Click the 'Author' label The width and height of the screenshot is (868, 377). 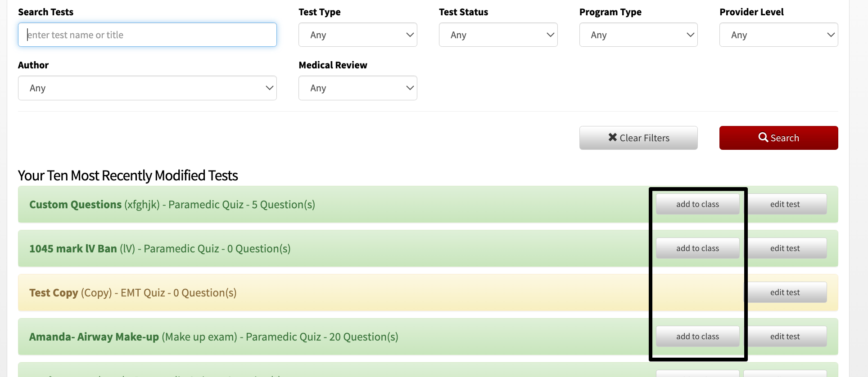(33, 65)
